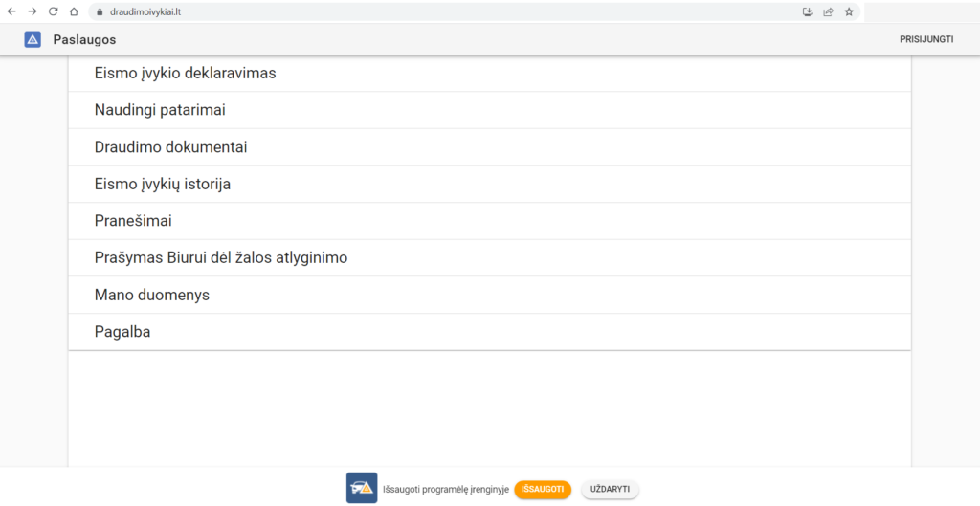
Task: Go to Eismo įvykių istorija
Action: [163, 184]
